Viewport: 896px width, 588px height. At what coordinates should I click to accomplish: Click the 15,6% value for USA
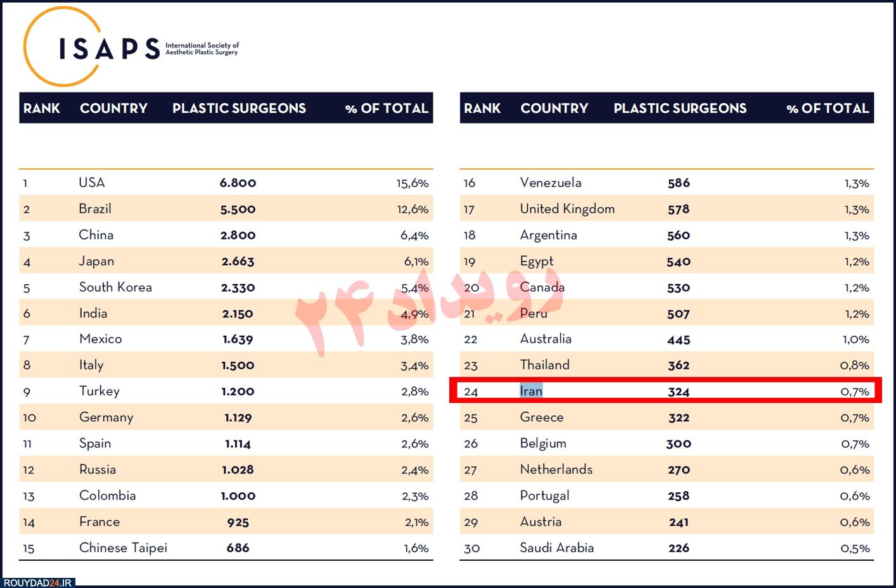click(x=413, y=183)
